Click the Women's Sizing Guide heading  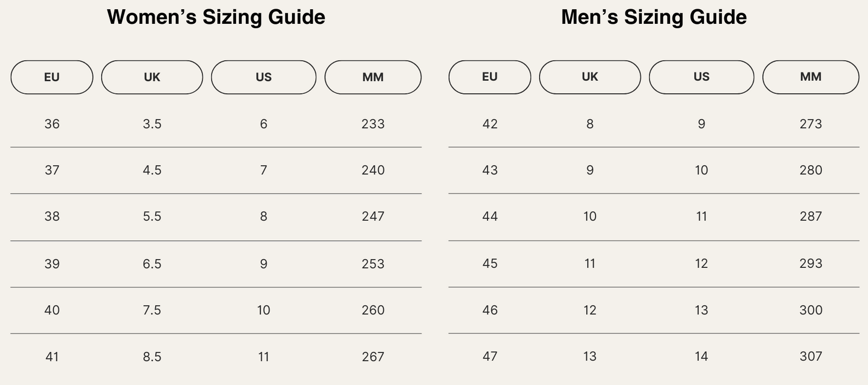tap(216, 17)
